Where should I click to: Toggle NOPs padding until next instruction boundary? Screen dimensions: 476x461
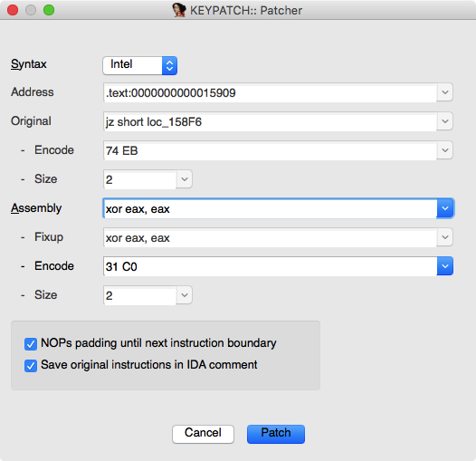coord(31,344)
